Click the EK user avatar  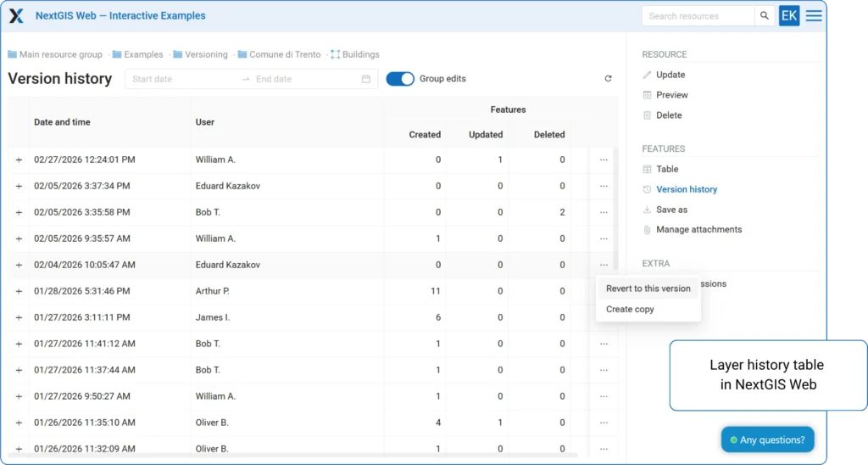tap(789, 15)
